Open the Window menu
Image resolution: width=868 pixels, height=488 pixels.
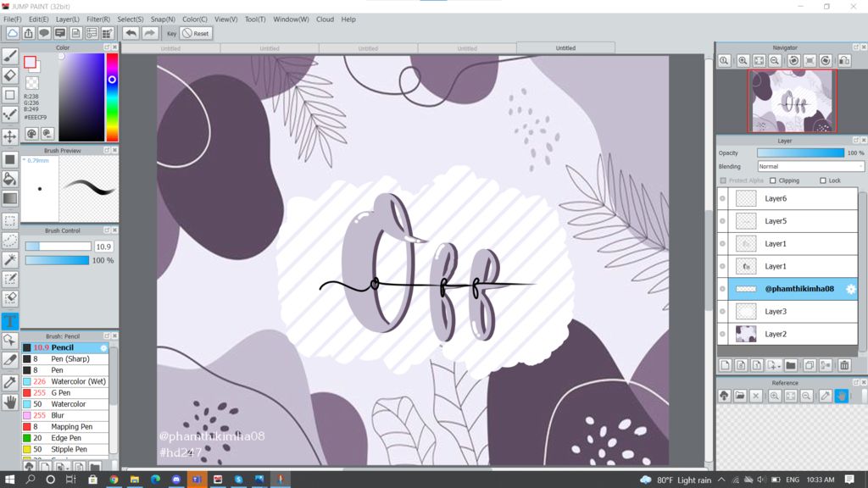292,19
